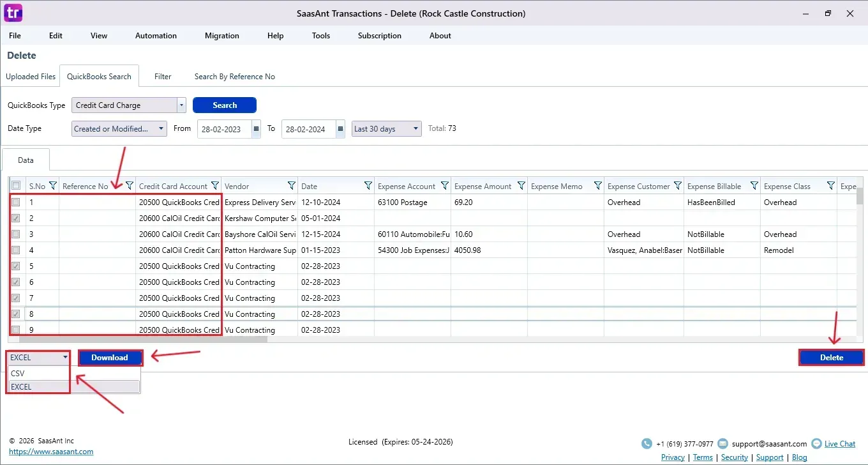Viewport: 868px width, 465px height.
Task: Click the table's vertical scrollbar
Action: click(x=860, y=195)
